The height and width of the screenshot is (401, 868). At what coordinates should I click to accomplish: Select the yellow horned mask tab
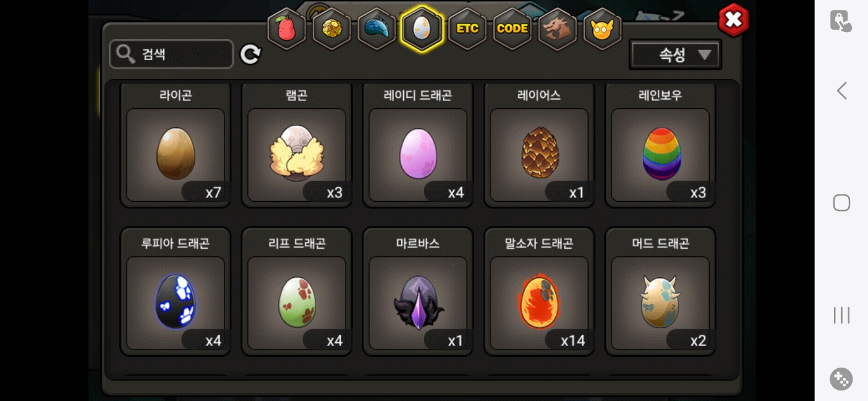[603, 28]
